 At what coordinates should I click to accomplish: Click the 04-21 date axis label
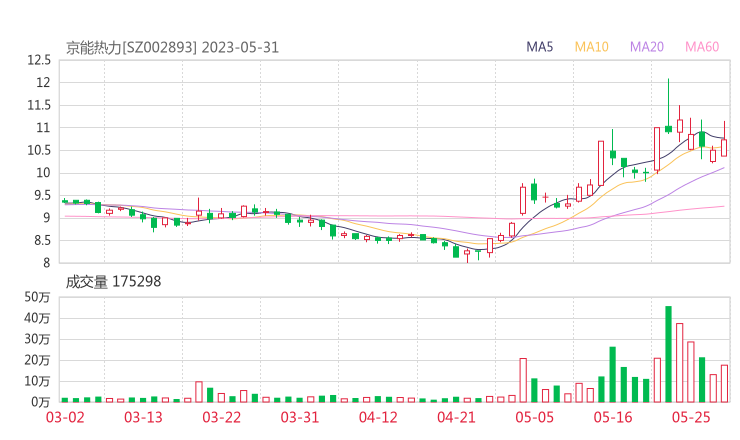(x=456, y=417)
